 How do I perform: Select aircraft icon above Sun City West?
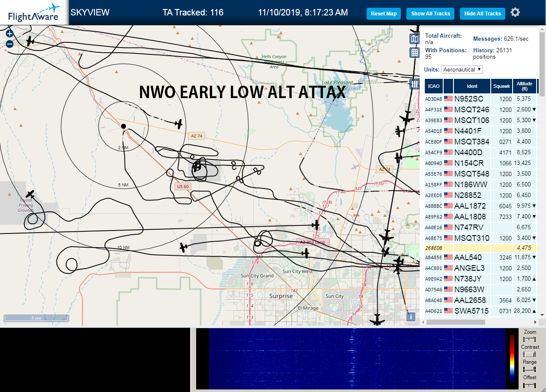[305, 253]
